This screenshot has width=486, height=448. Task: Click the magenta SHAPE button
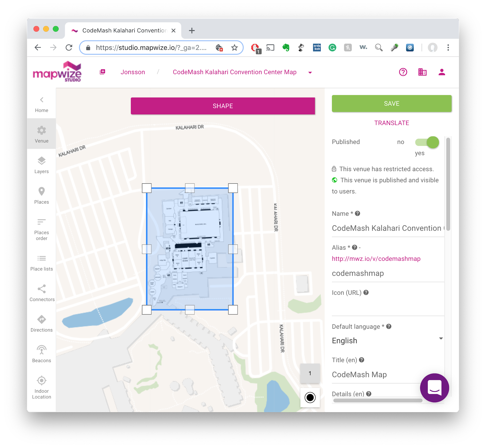coord(223,106)
